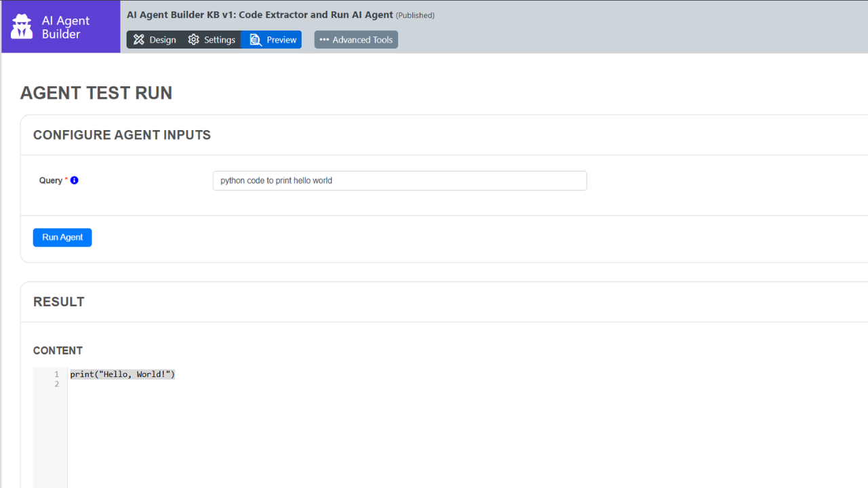Open the Settings tab
The image size is (868, 488).
(x=212, y=40)
